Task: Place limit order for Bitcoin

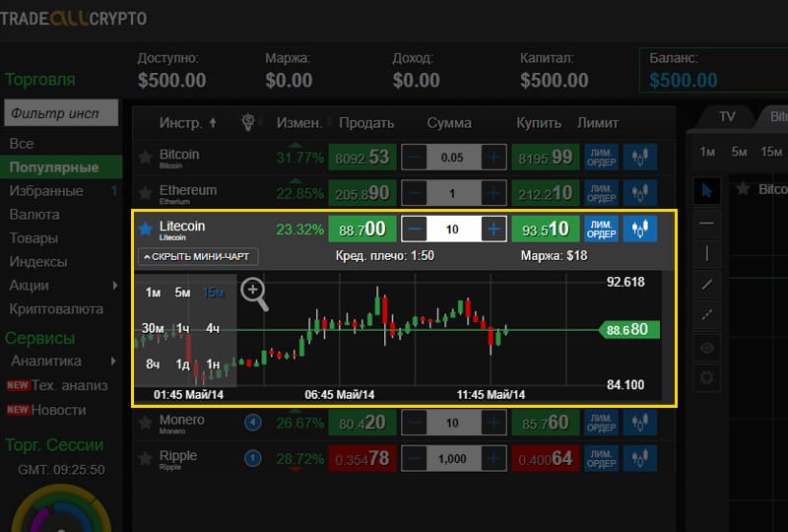Action: (602, 158)
